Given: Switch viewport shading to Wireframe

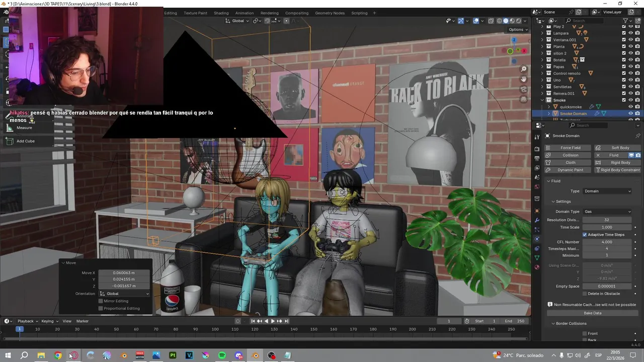Looking at the screenshot, I should 500,21.
